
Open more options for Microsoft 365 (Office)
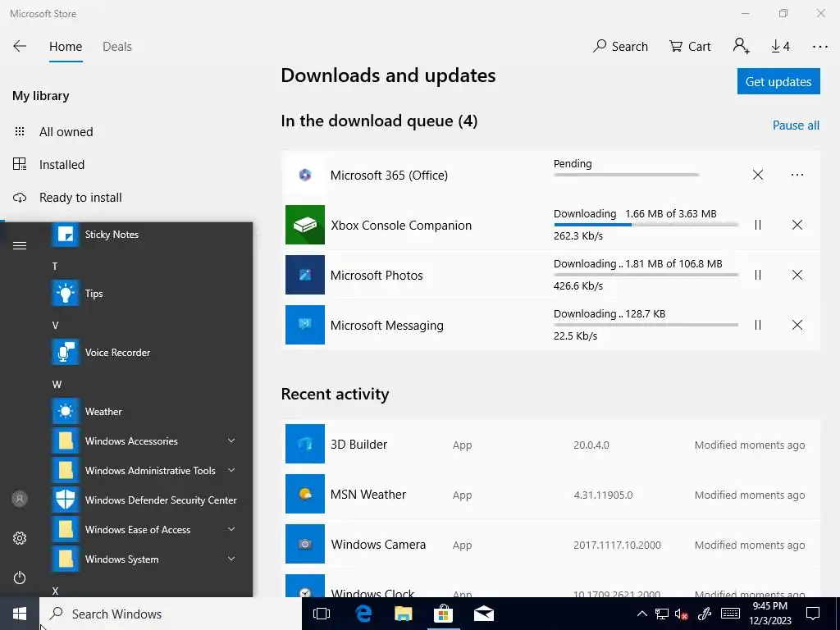[x=797, y=175]
